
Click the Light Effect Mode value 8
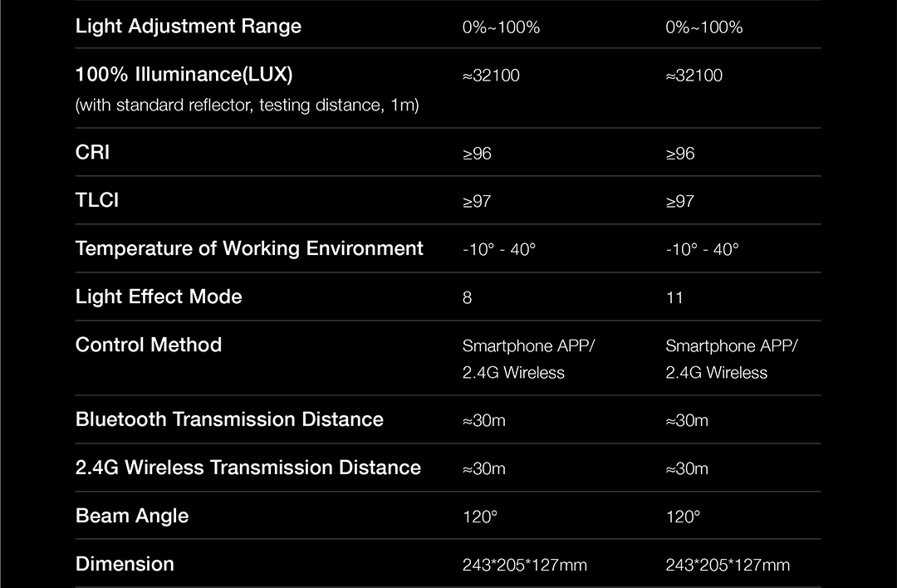click(x=467, y=298)
